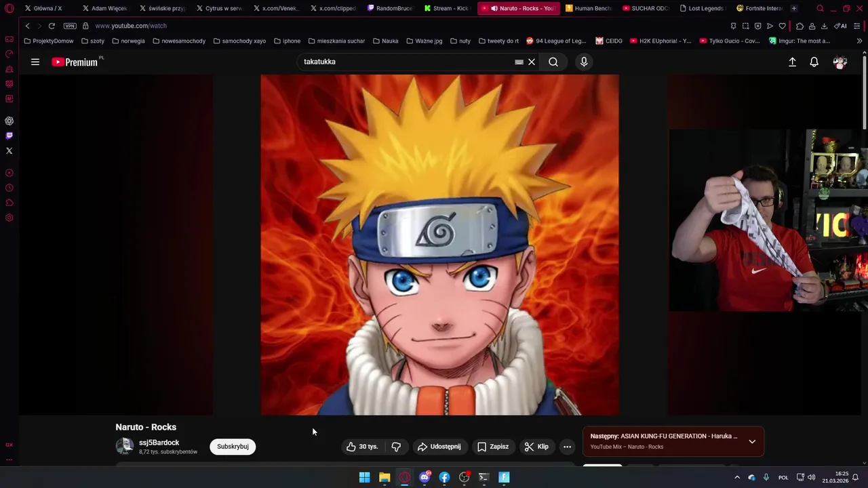The height and width of the screenshot is (488, 868).
Task: Switch to the Adam Więcek tab
Action: (x=105, y=8)
